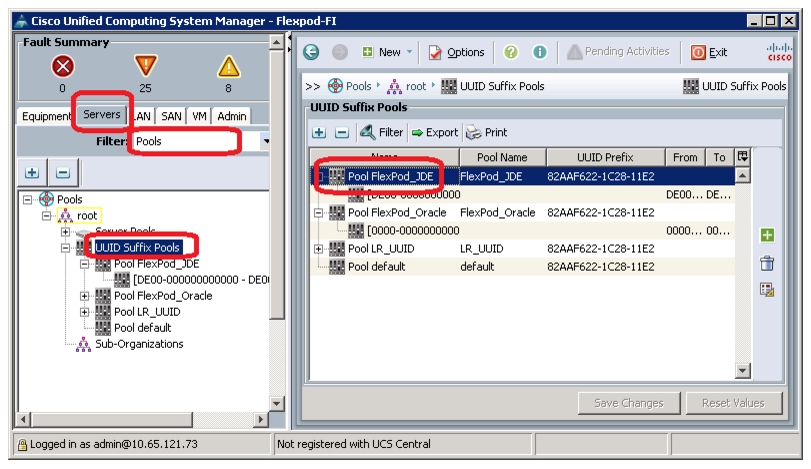811x469 pixels.
Task: Switch to the LAN tab
Action: click(x=141, y=116)
